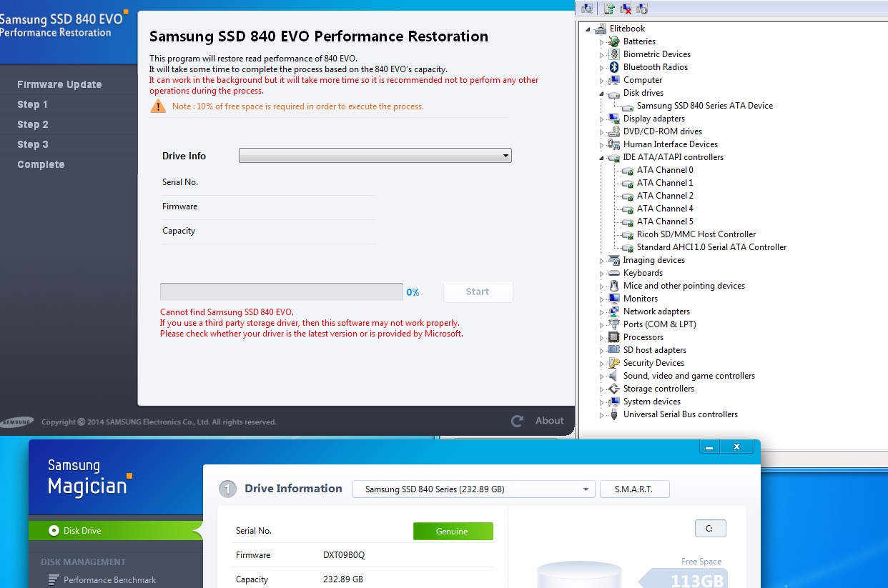Click the Performance Benchmark sidebar icon in Magician

53,580
